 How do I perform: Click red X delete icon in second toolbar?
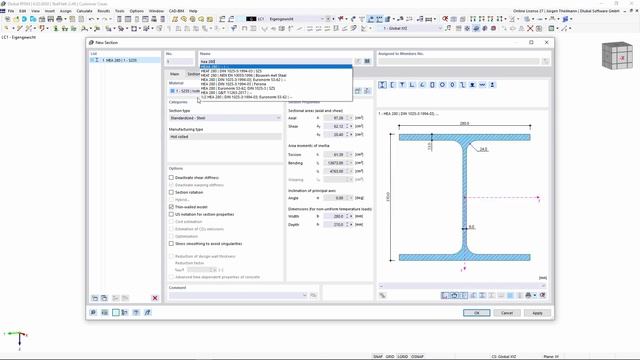(x=530, y=29)
